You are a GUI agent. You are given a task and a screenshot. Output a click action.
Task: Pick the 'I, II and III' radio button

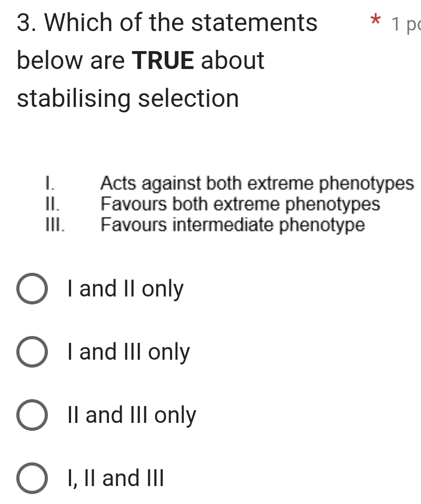(x=33, y=478)
